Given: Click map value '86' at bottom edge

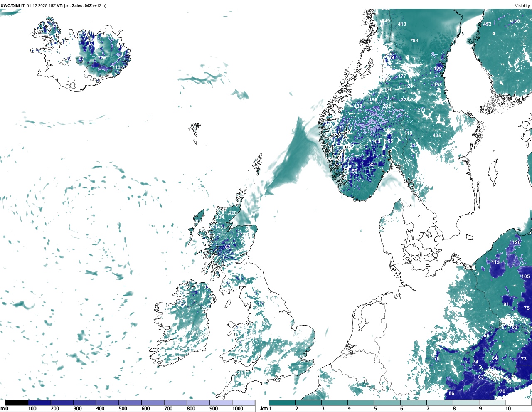Looking at the screenshot, I should pyautogui.click(x=452, y=393).
